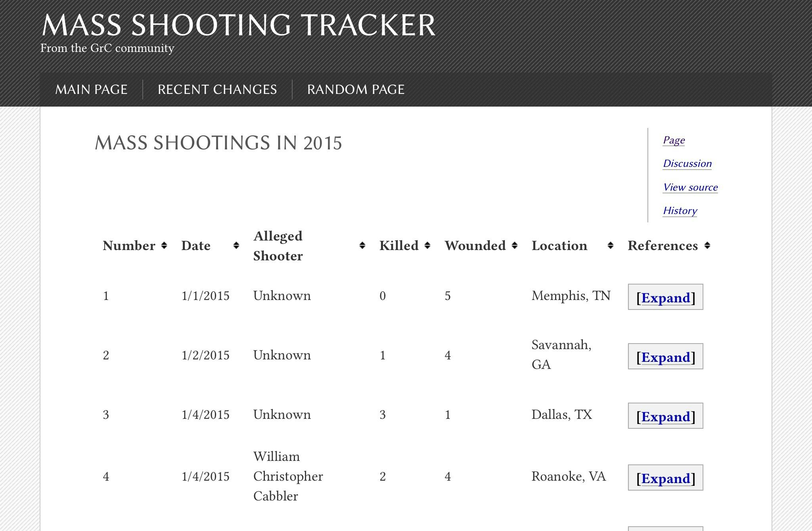Viewport: 812px width, 531px height.
Task: Sort the table by the Killed column arrow
Action: (x=427, y=246)
